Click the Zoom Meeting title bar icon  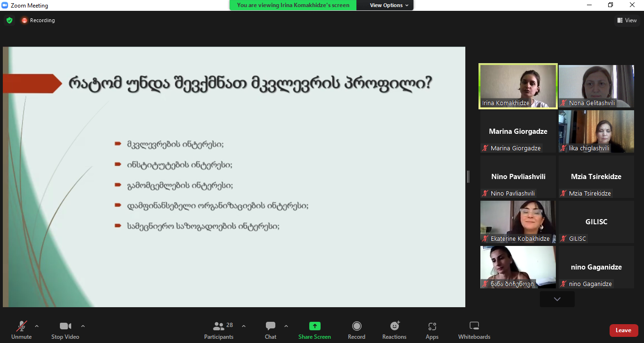[x=5, y=6]
